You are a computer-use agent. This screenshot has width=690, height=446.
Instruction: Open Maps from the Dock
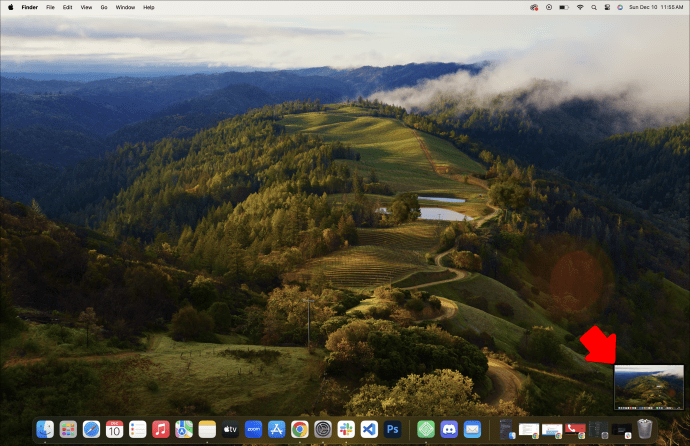point(184,429)
